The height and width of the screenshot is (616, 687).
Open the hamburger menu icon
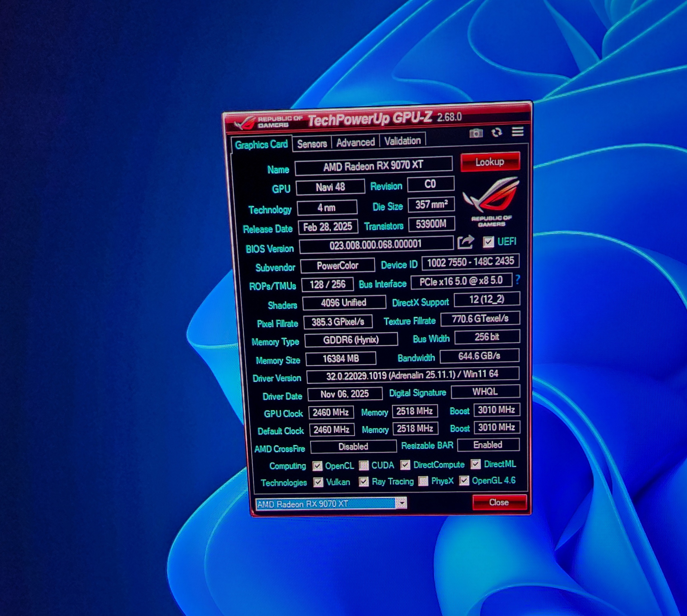pos(517,131)
